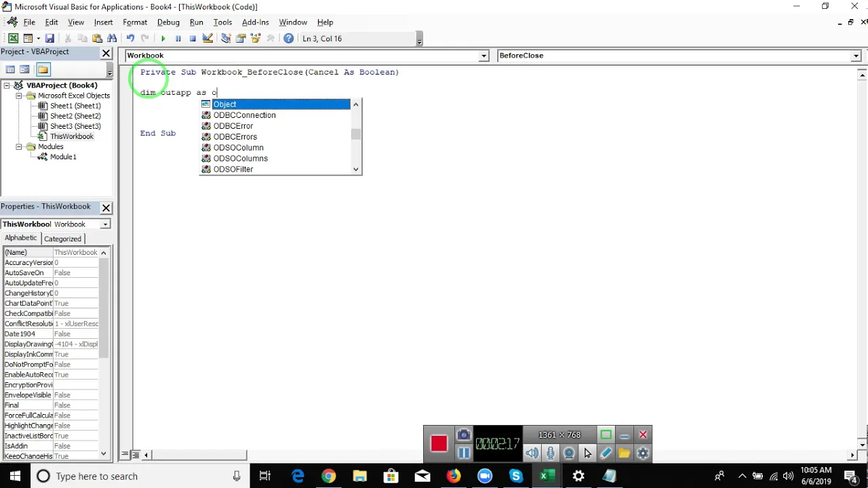Open the Debug menu
The height and width of the screenshot is (488, 868).
click(168, 22)
